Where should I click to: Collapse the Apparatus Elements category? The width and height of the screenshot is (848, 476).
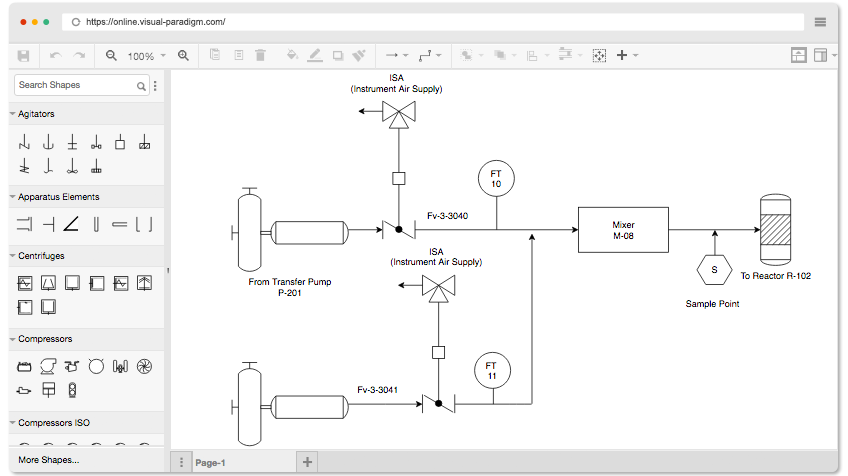pos(87,197)
